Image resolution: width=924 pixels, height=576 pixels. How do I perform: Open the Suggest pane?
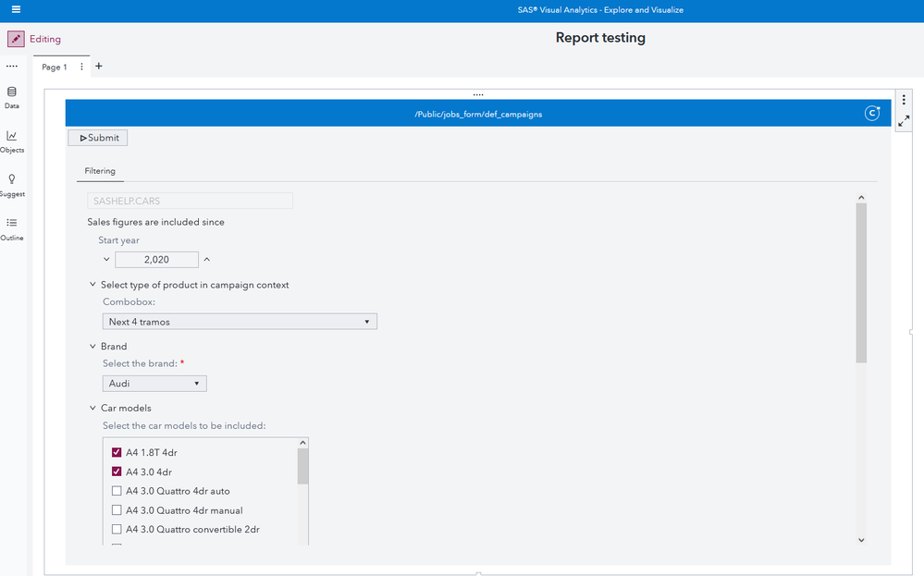pos(12,184)
